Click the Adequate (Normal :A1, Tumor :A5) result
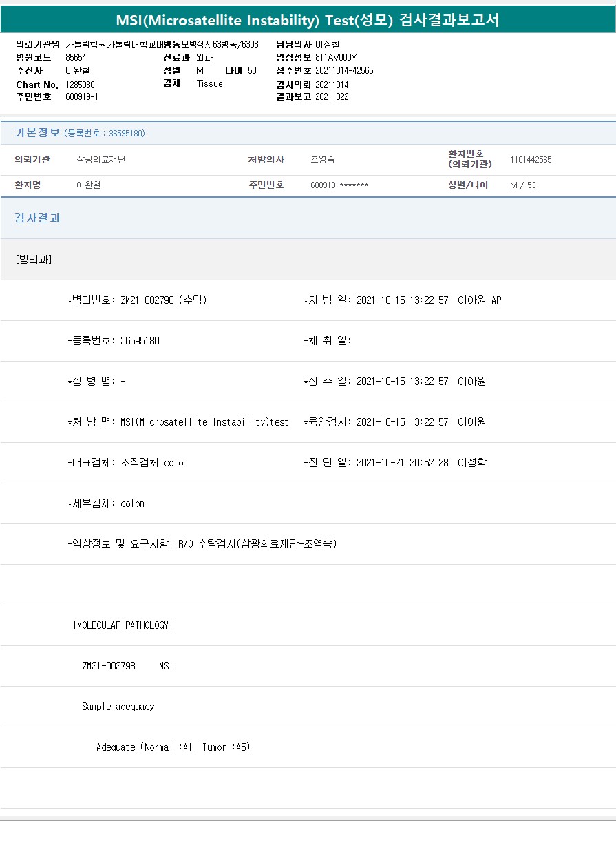The width and height of the screenshot is (616, 854). 173,747
